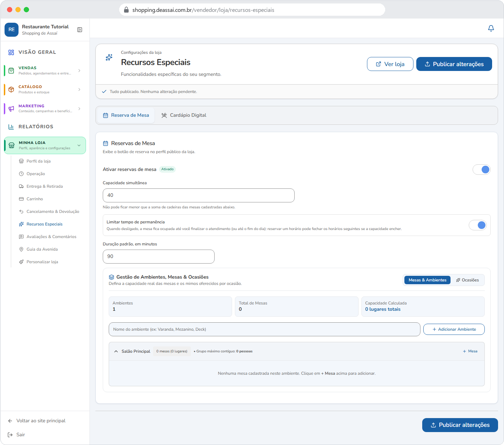
Task: Open Cancelamento & Devolução submenu item
Action: [x=53, y=211]
